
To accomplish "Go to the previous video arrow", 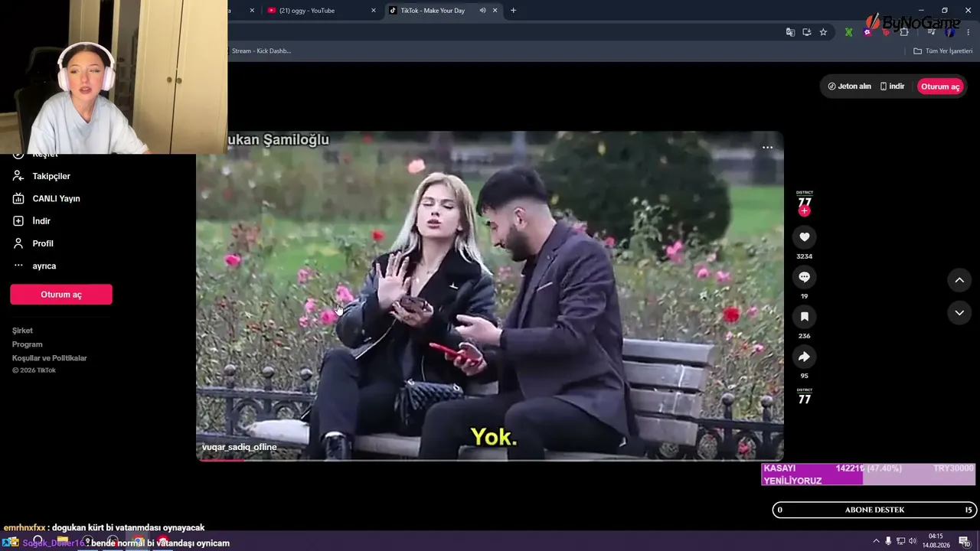I will [x=959, y=281].
